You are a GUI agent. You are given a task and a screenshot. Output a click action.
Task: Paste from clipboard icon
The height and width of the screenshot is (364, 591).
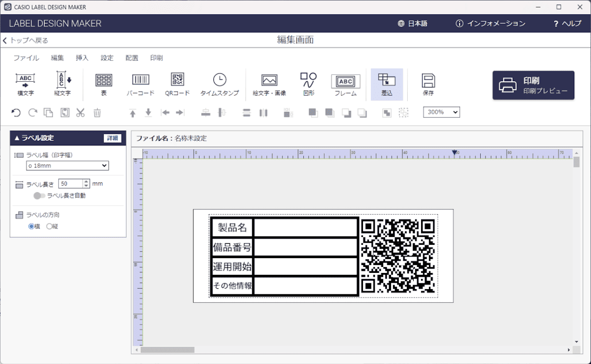pos(65,113)
